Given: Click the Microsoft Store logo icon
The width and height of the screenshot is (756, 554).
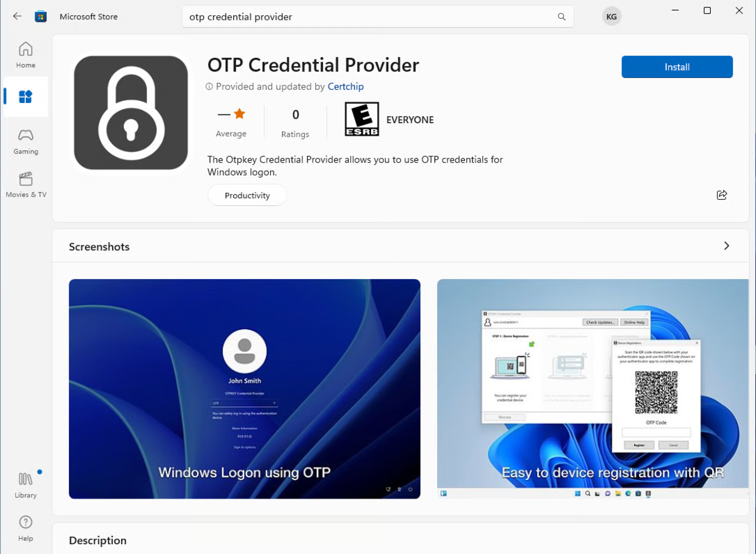Looking at the screenshot, I should coord(41,16).
